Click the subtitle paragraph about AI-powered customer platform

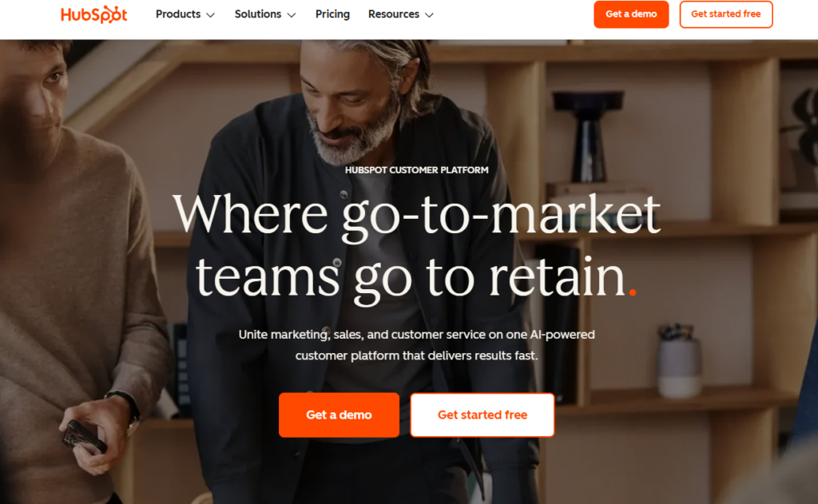pos(416,345)
